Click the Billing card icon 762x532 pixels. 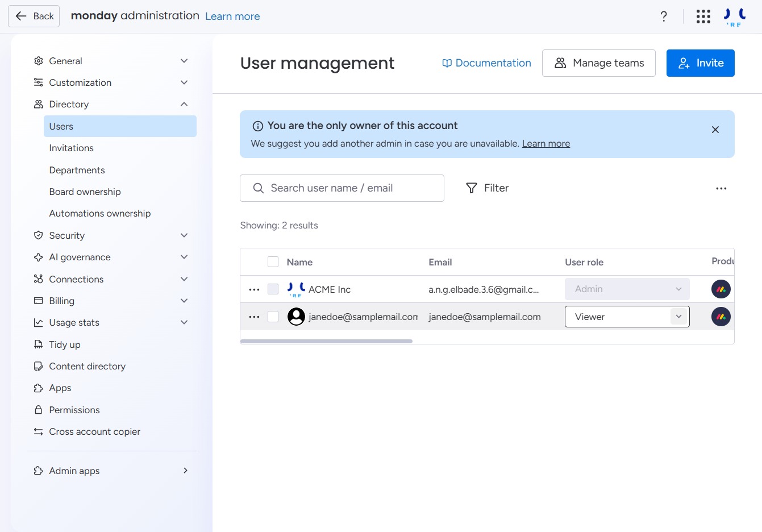tap(38, 301)
